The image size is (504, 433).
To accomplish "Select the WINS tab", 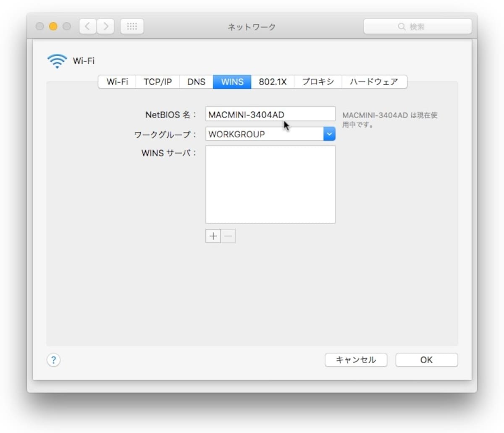I will click(232, 81).
